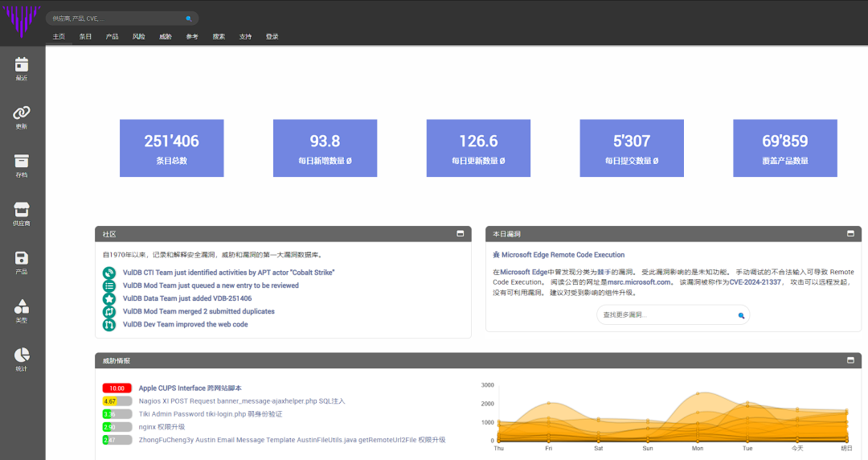Collapse the 社区 panel

(460, 234)
